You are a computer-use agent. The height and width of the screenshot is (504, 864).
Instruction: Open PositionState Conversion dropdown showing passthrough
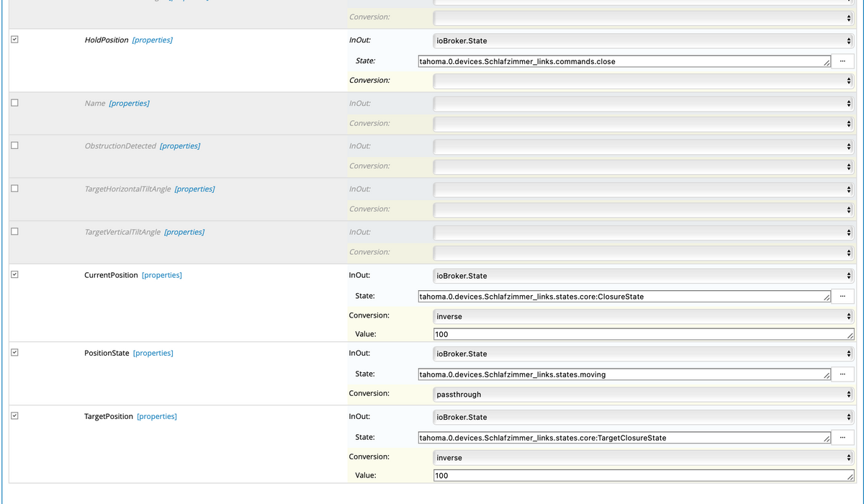point(643,394)
